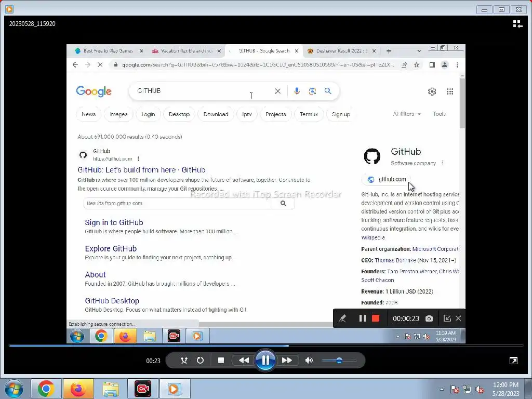Screen dimensions: 532x399
Task: Stop recording with the red square button
Action: point(376,318)
